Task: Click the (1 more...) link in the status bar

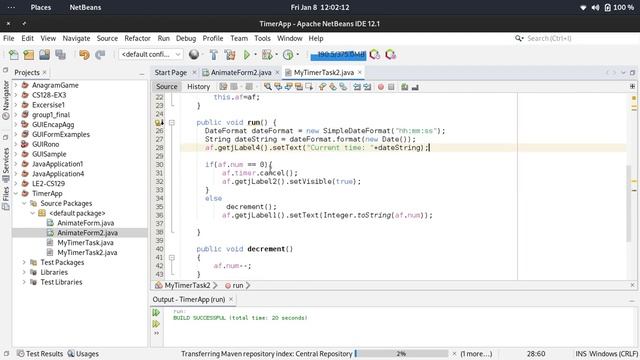Action: [x=476, y=354]
